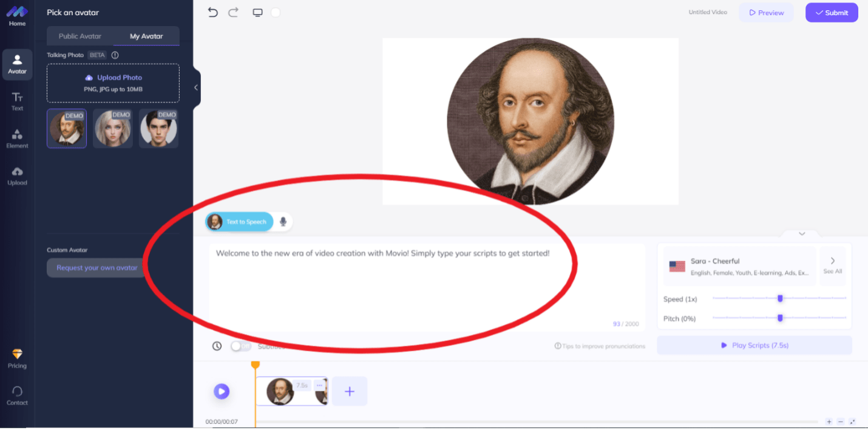The image size is (868, 430).
Task: Open the scene options three-dot menu
Action: 319,385
